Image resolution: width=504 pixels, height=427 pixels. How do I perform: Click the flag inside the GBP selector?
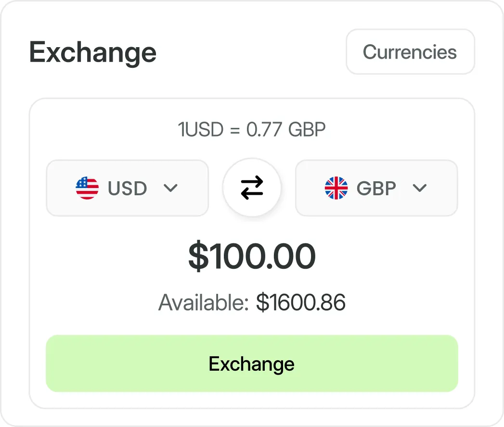(336, 188)
